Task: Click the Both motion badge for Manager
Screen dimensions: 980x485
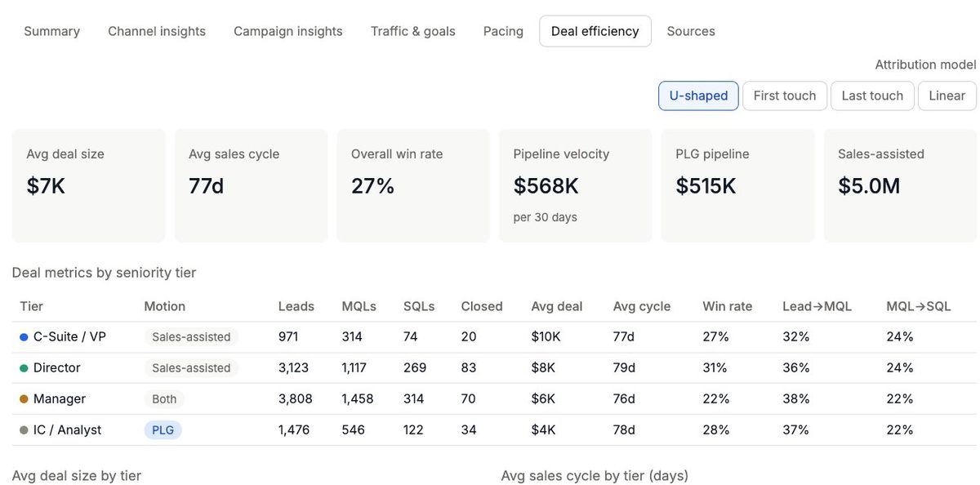Action: pyautogui.click(x=164, y=399)
